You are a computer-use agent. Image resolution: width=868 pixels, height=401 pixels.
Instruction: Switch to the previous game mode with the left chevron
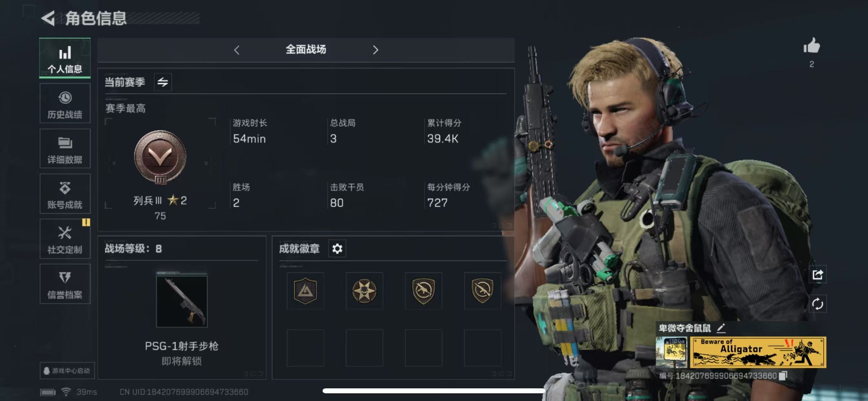[236, 50]
